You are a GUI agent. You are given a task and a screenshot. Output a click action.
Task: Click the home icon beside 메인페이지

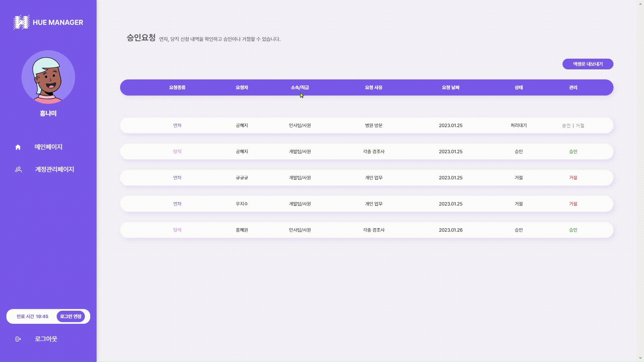click(18, 147)
